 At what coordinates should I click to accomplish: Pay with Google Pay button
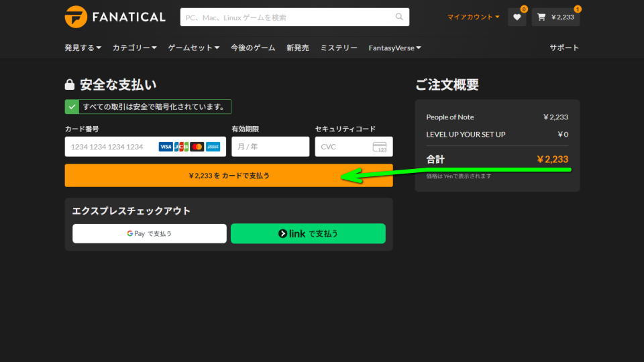tap(149, 233)
